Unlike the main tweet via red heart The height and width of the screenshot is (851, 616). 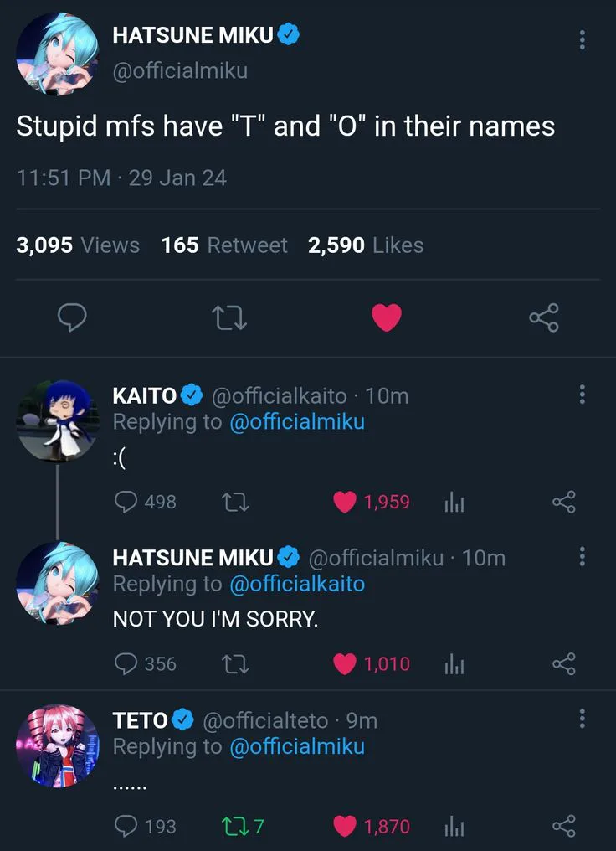tap(386, 317)
